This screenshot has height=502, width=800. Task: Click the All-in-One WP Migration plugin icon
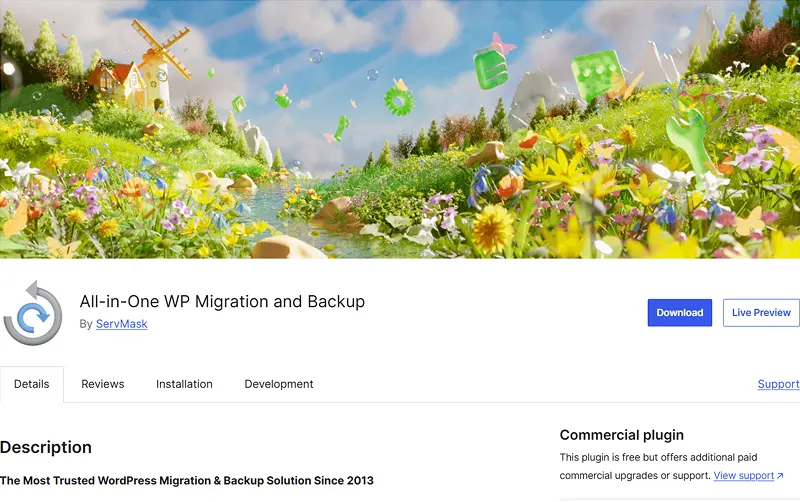tap(33, 313)
